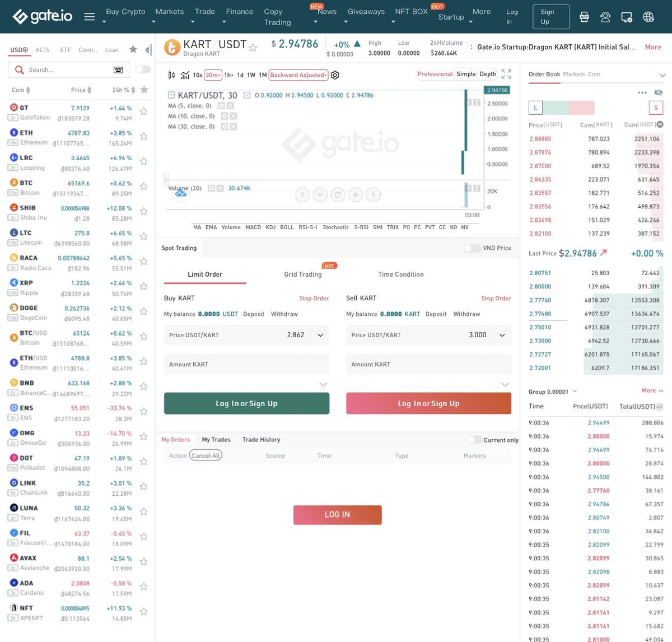Switch to the Grid Trading tab
Screen dimensions: 672x642
click(x=303, y=275)
